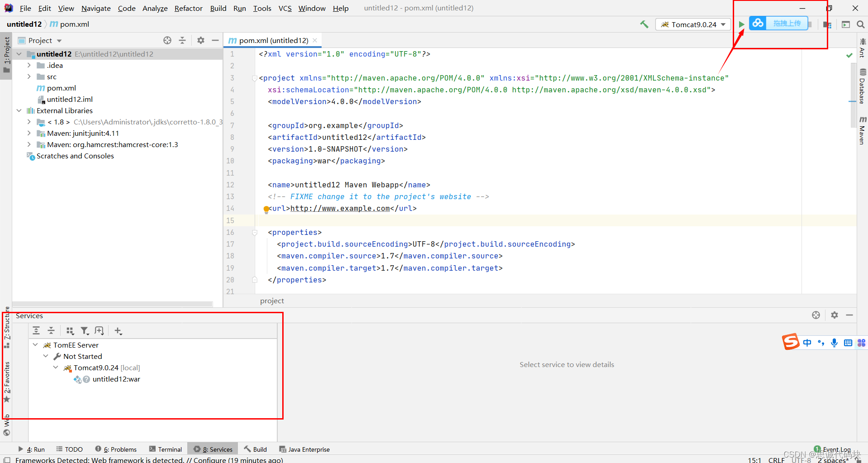This screenshot has height=463, width=868.
Task: Expand the src folder
Action: pyautogui.click(x=29, y=76)
